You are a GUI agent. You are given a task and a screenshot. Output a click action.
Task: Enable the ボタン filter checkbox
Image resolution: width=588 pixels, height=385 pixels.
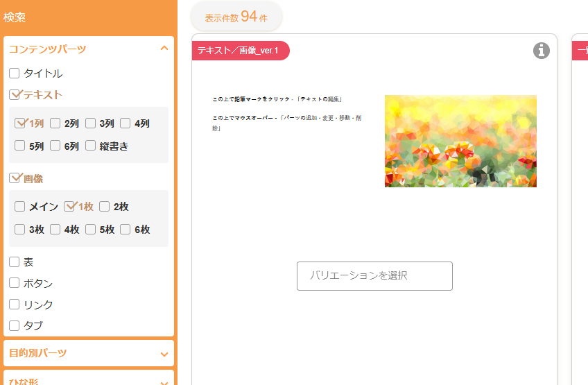(x=14, y=283)
